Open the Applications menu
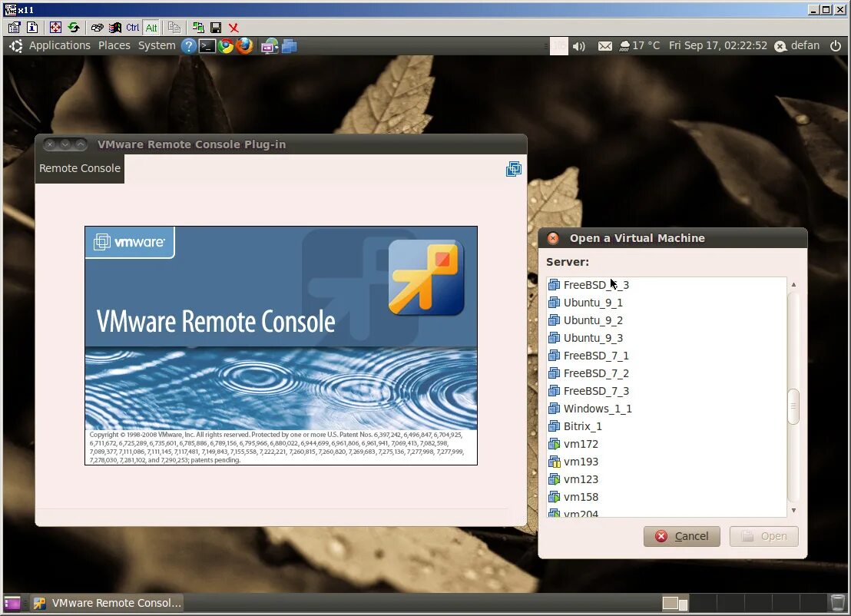Viewport: 851px width, 616px height. pos(60,45)
